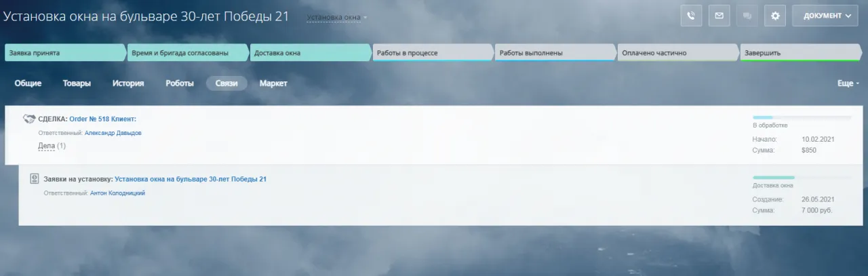Open Антон Колодницкий profile link
This screenshot has height=276, width=868.
[117, 193]
